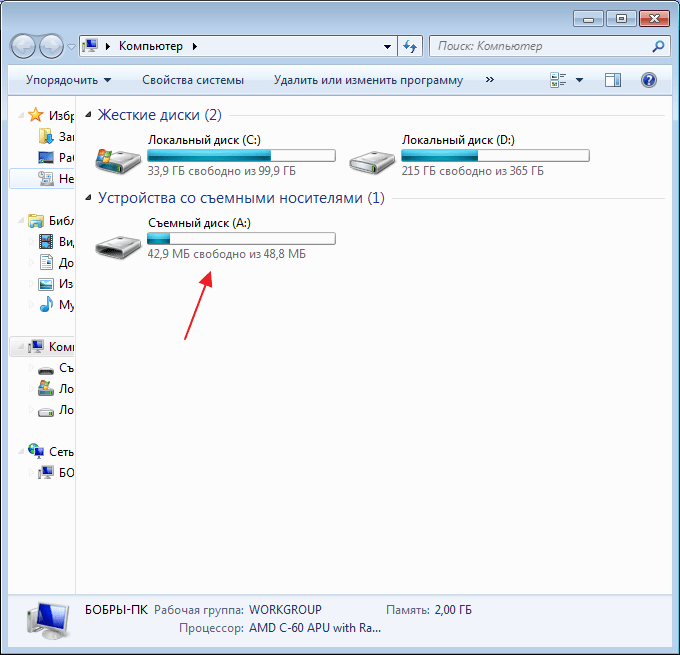Click the A: drive usage bar
This screenshot has width=680, height=655.
tap(241, 239)
